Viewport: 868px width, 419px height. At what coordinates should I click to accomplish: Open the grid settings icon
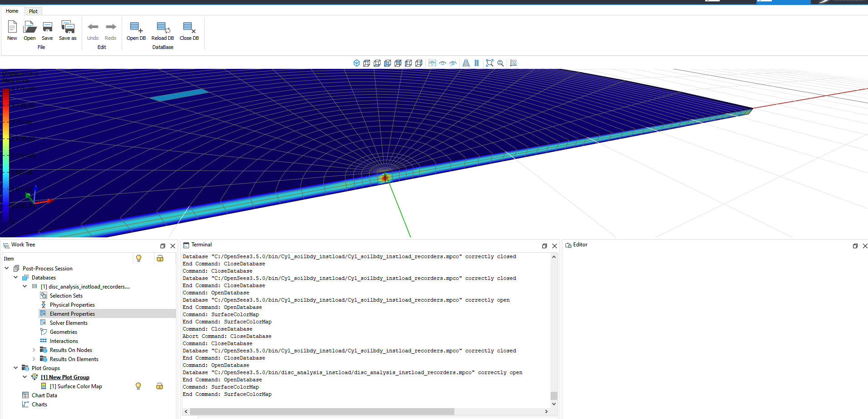point(513,63)
